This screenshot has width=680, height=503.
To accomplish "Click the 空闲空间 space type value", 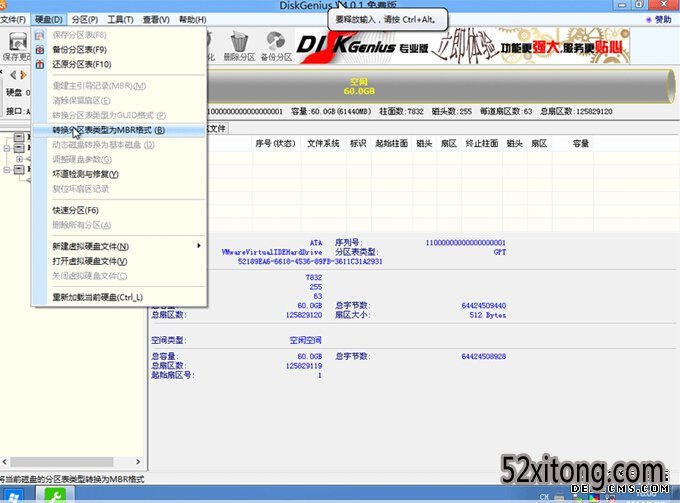I will [x=306, y=340].
